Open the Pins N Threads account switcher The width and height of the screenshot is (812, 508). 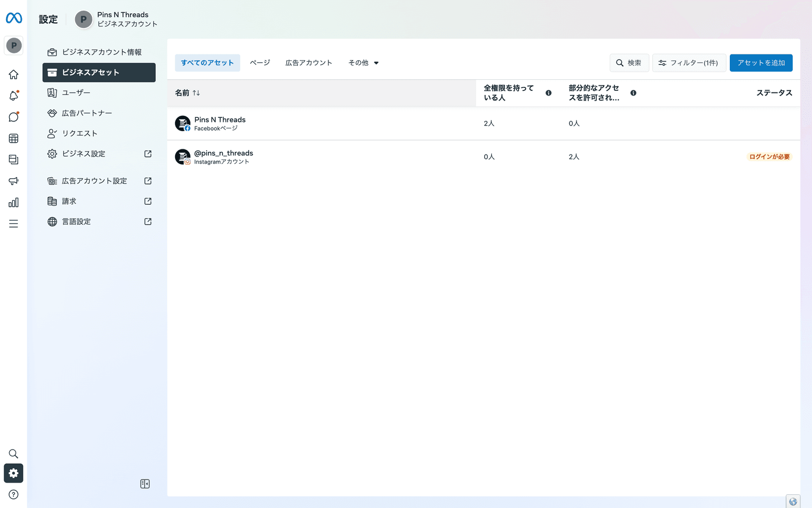(117, 19)
